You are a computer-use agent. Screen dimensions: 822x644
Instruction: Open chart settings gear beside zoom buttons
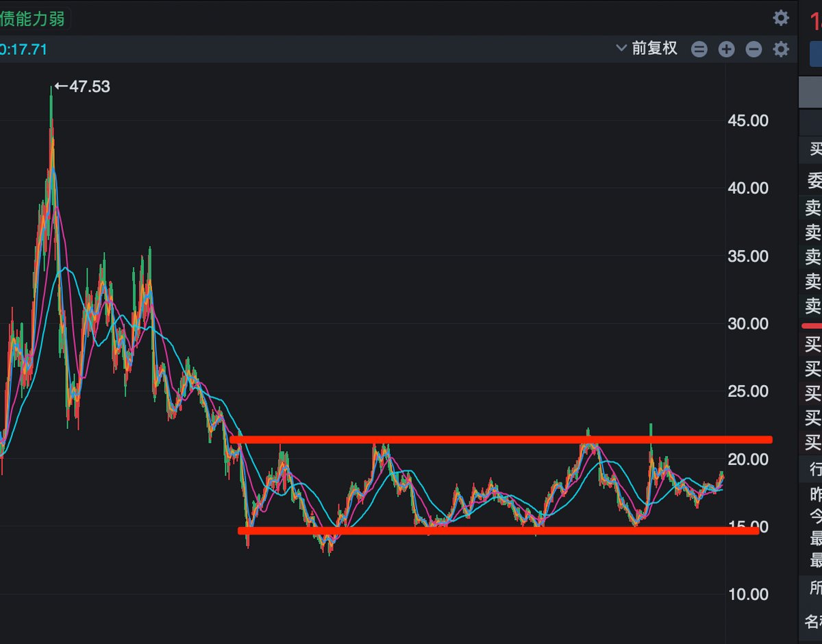(781, 49)
